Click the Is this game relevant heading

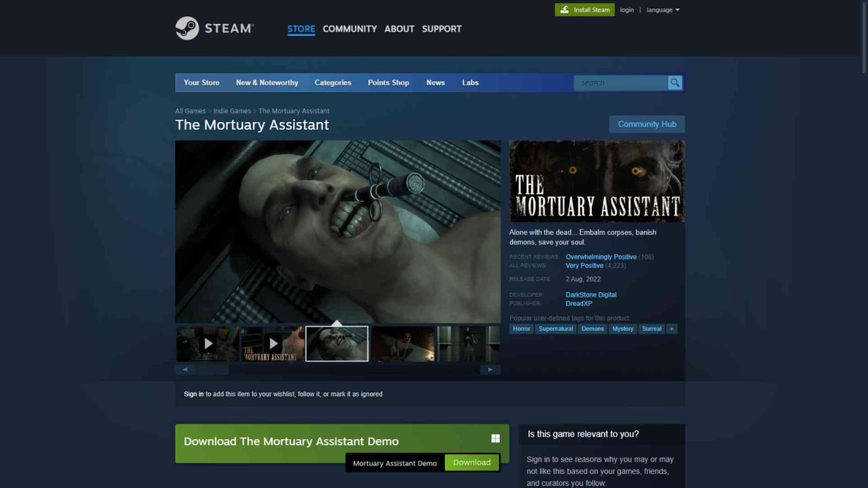tap(583, 434)
